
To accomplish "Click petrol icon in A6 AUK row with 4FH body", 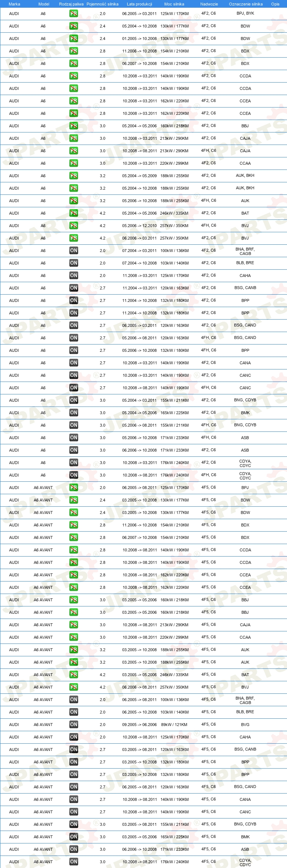I will [74, 201].
